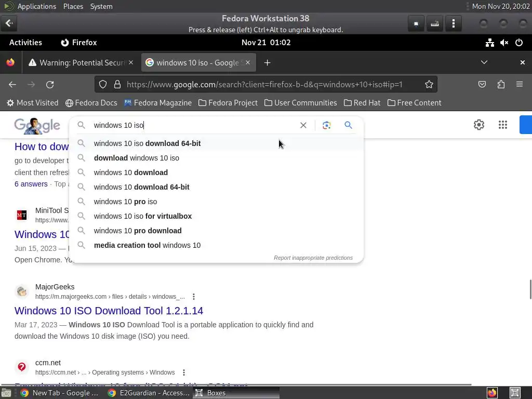Screen dimensions: 532x399
Task: Click Report inappropriate predictions
Action: [313, 258]
